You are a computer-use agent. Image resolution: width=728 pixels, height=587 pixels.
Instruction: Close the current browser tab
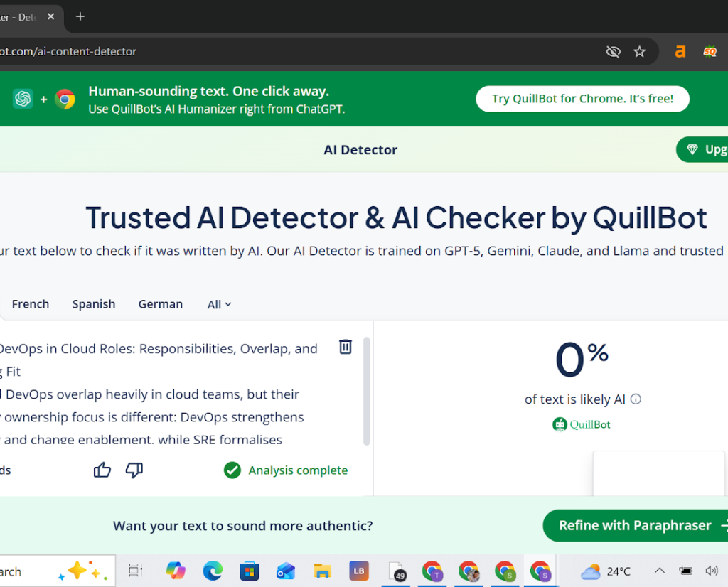[51, 17]
